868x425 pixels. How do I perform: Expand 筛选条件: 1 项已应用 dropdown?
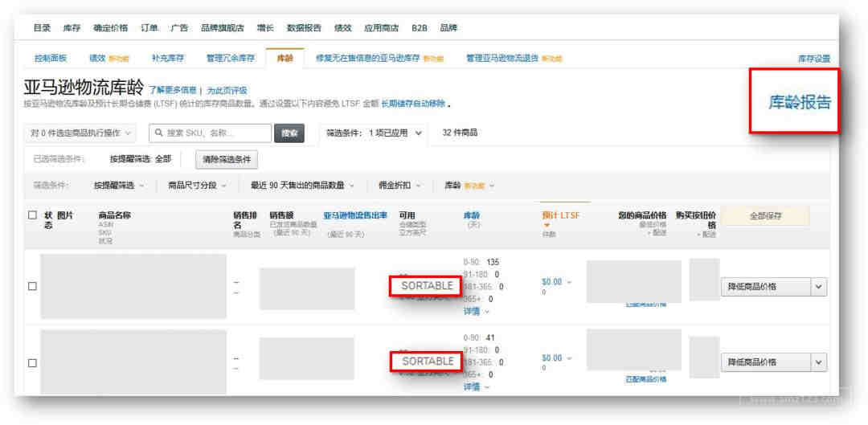pos(374,133)
